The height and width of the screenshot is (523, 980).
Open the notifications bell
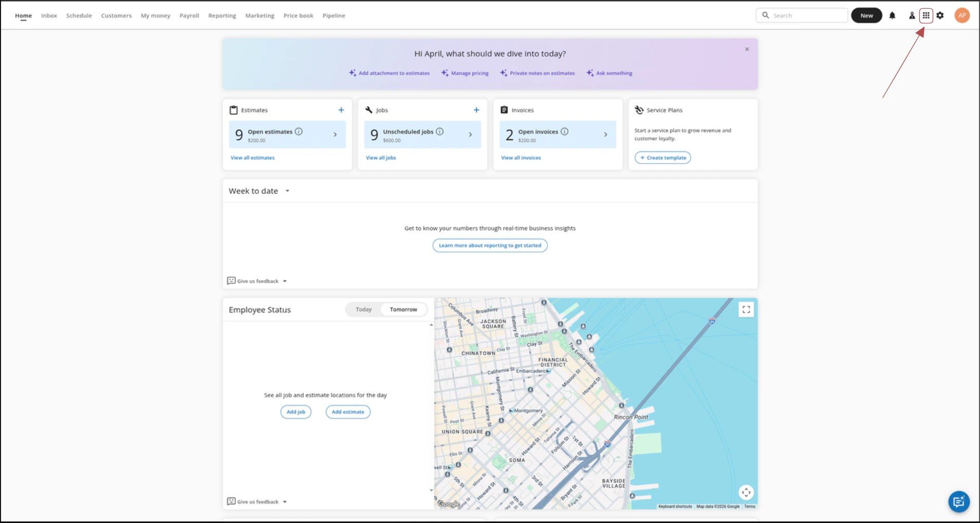892,15
